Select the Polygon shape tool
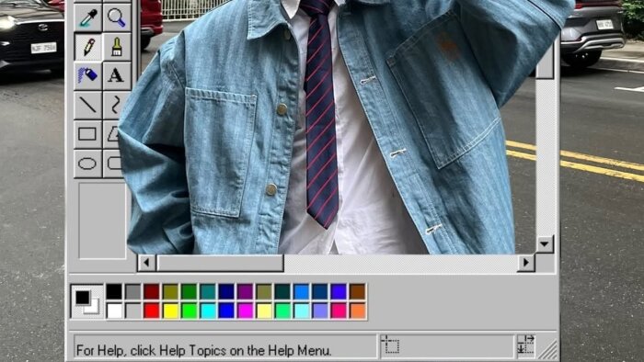This screenshot has width=644, height=362. click(111, 134)
